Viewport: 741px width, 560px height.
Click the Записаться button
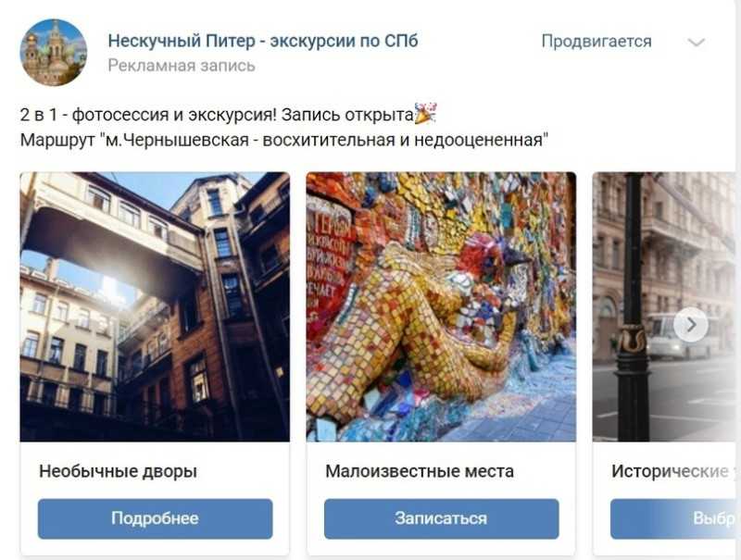[x=442, y=518]
